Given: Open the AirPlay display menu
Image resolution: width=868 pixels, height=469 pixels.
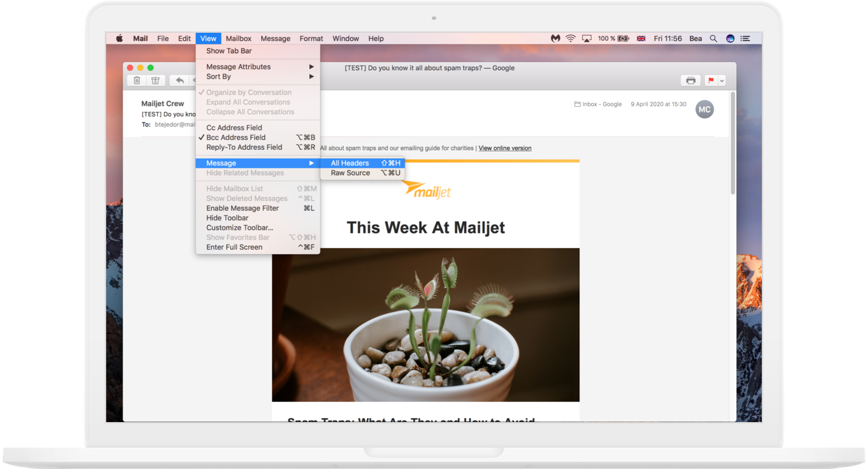Looking at the screenshot, I should point(587,38).
